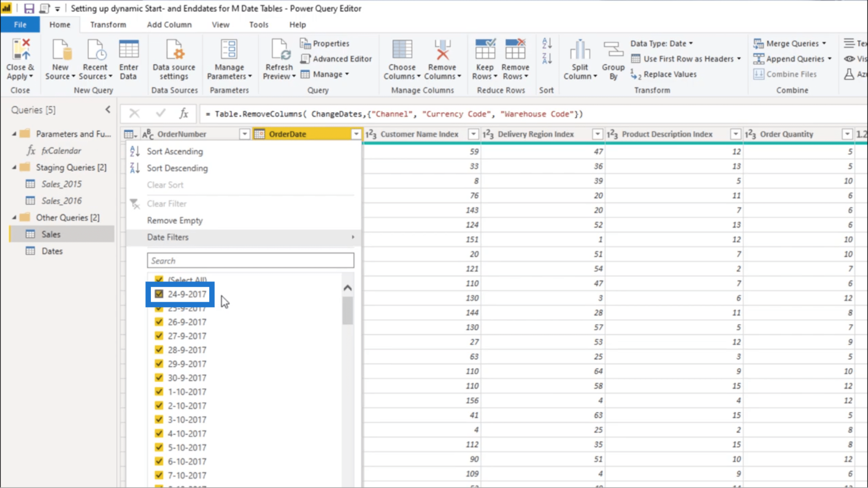Screen dimensions: 868x488
Task: Click the Manage Parameters icon
Action: point(229,50)
